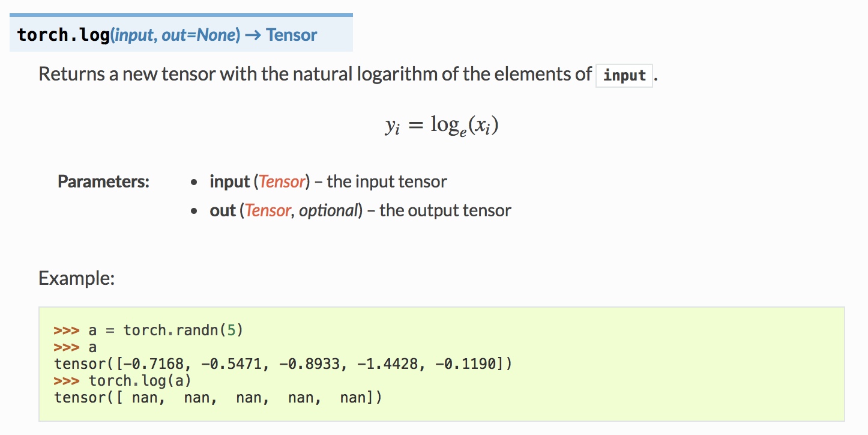
Task: Click the input parameter in signature
Action: coord(134,35)
